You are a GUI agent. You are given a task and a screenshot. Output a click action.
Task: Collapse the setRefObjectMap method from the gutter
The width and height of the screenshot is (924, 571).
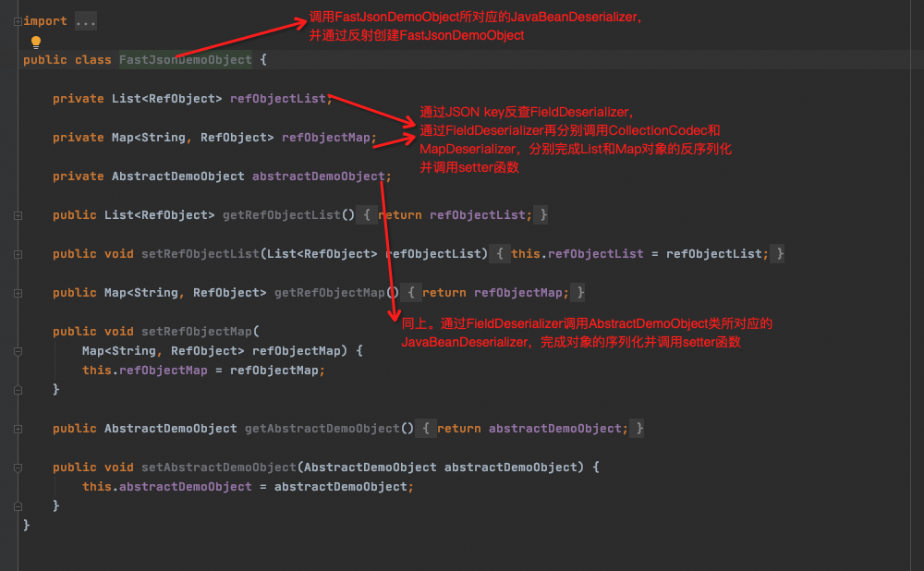[18, 351]
